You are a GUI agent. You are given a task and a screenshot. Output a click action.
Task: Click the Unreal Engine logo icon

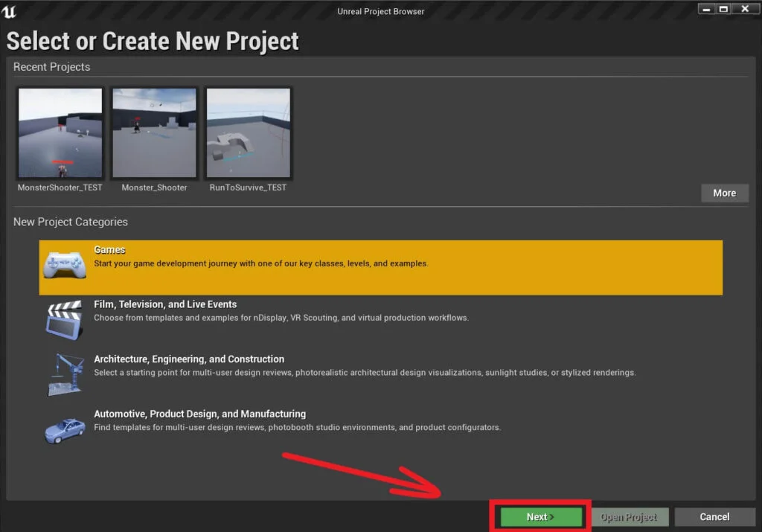coord(10,11)
